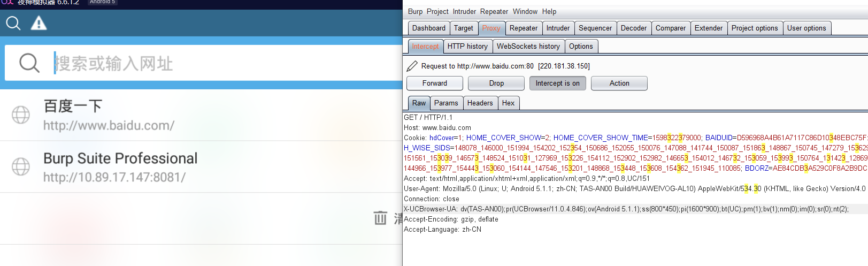Focus the 搜索或输入网址 address input field
This screenshot has width=868, height=266.
(x=203, y=63)
